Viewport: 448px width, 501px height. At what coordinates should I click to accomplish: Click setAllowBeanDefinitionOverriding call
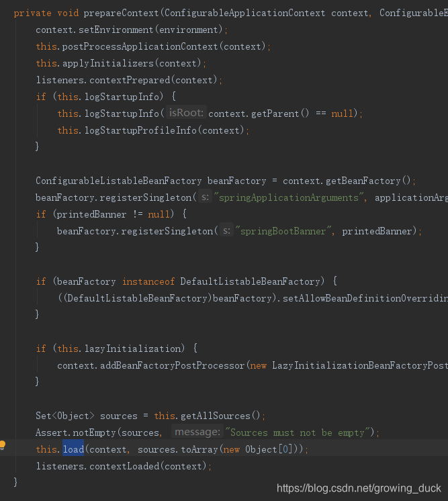365,298
